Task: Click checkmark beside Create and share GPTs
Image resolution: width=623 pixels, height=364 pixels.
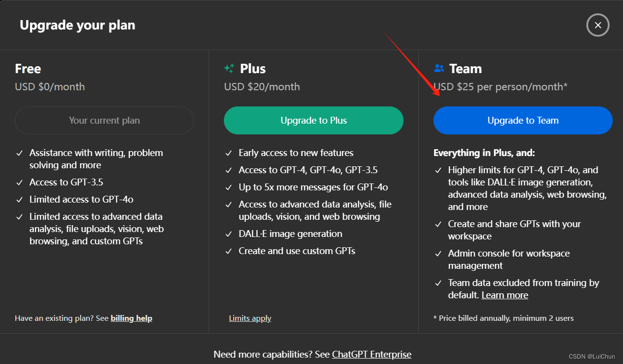Action: [438, 224]
